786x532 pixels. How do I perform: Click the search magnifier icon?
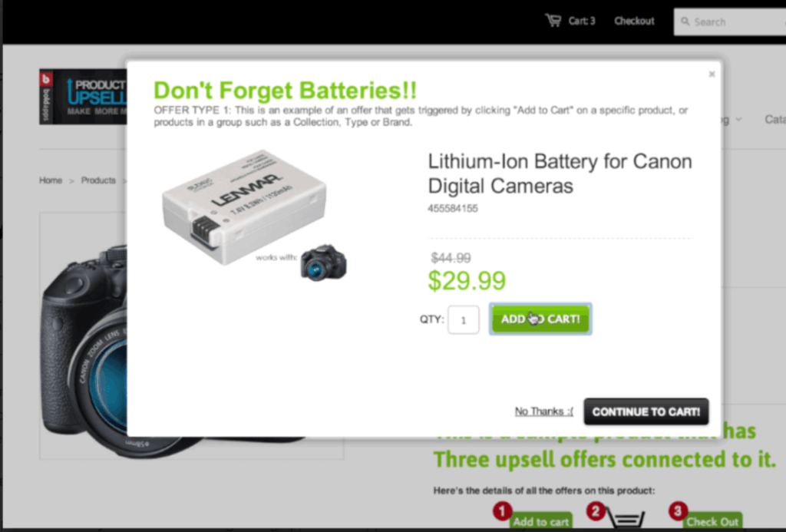pos(685,21)
